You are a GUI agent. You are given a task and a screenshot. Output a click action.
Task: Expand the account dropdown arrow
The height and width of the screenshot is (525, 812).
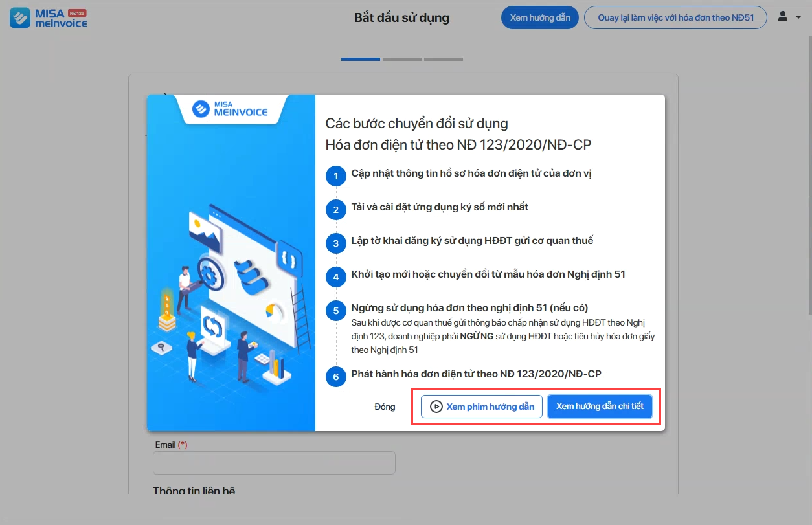coord(798,17)
